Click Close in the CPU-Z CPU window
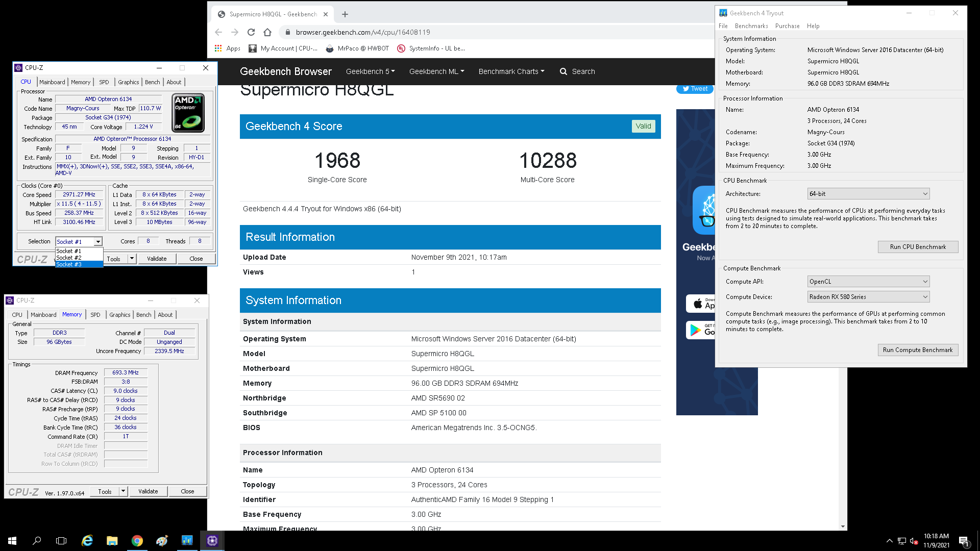Screen dimensions: 980x551 (x=196, y=259)
